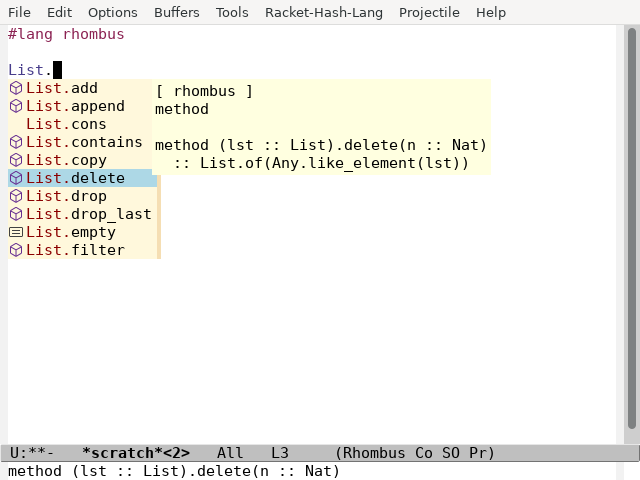Click the Rhombus major mode indicator

pyautogui.click(x=374, y=453)
